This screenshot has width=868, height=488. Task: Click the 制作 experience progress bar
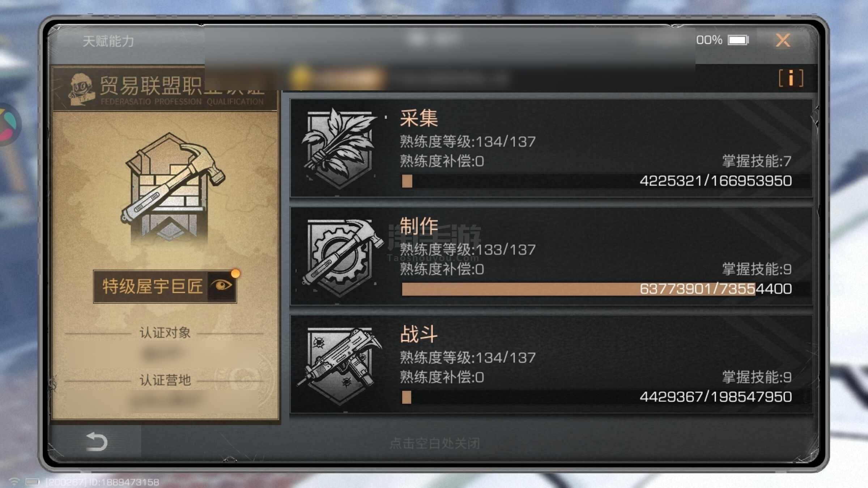[597, 289]
